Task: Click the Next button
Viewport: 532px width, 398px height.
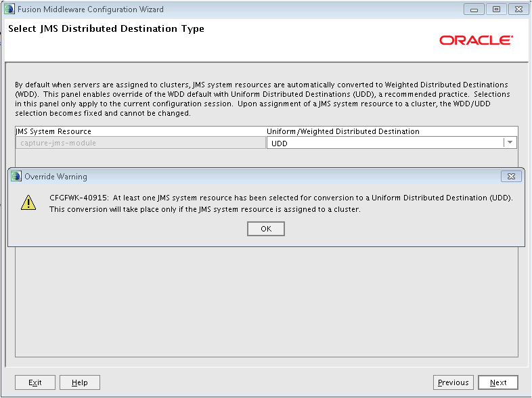Action: 497,382
